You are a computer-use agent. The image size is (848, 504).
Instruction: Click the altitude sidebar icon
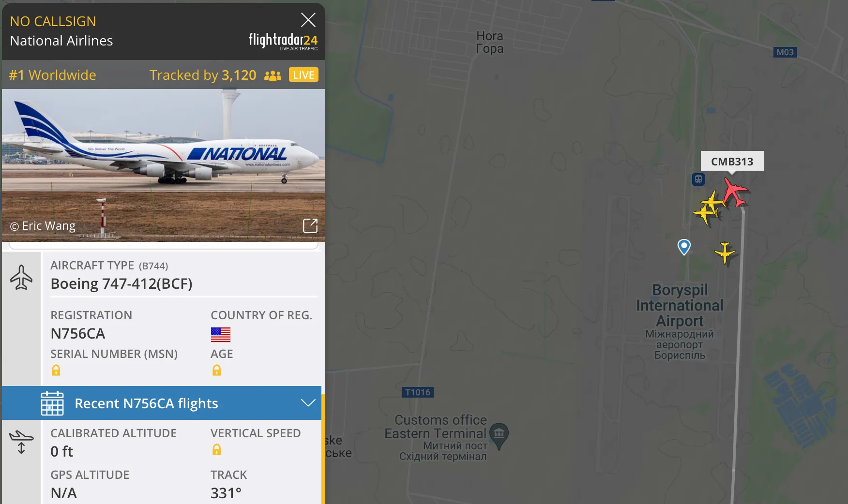pyautogui.click(x=21, y=442)
